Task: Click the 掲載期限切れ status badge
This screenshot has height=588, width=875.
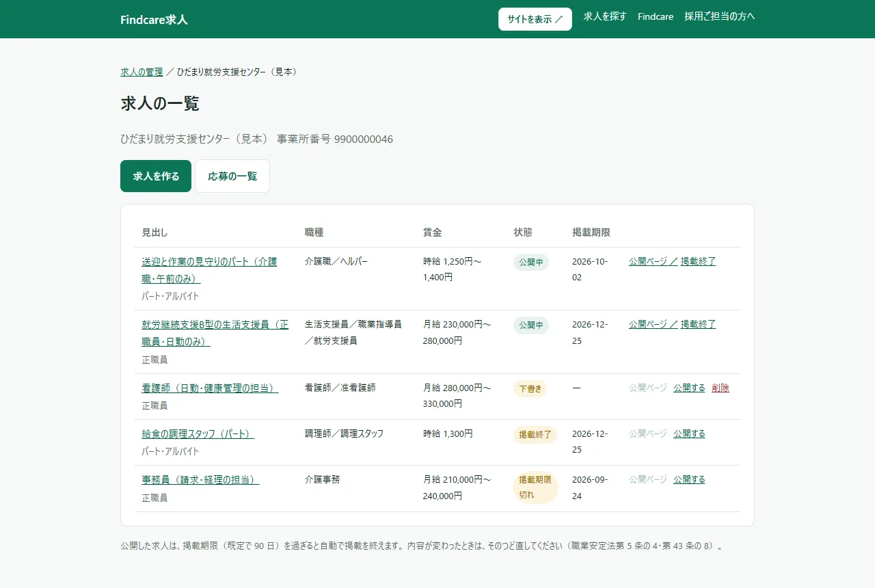Action: [x=536, y=487]
